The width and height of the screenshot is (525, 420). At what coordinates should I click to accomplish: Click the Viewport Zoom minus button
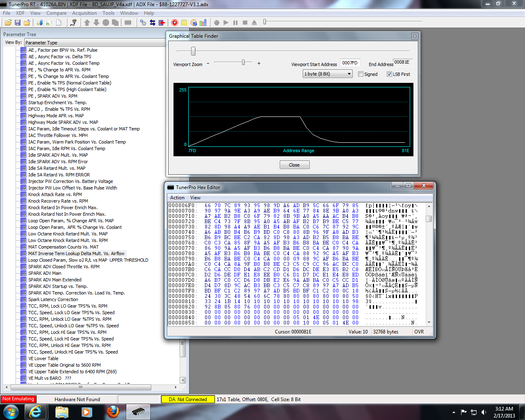coord(208,63)
